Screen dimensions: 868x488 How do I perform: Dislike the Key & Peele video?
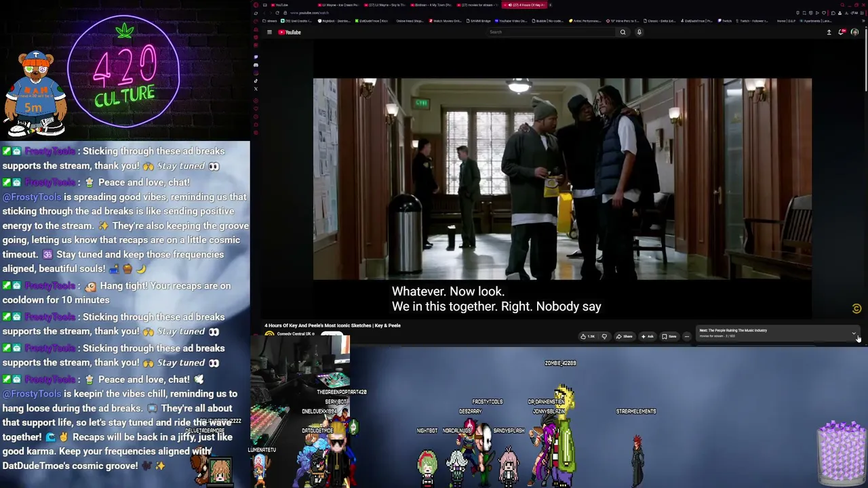[x=604, y=336]
